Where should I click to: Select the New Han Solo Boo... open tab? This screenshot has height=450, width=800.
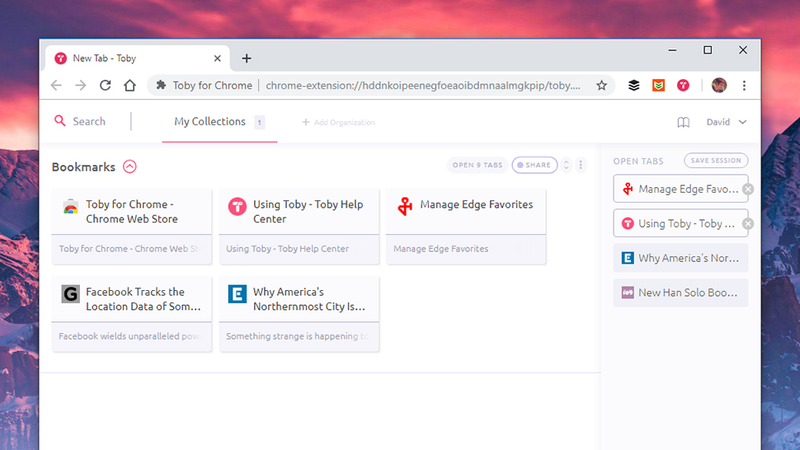pyautogui.click(x=680, y=292)
